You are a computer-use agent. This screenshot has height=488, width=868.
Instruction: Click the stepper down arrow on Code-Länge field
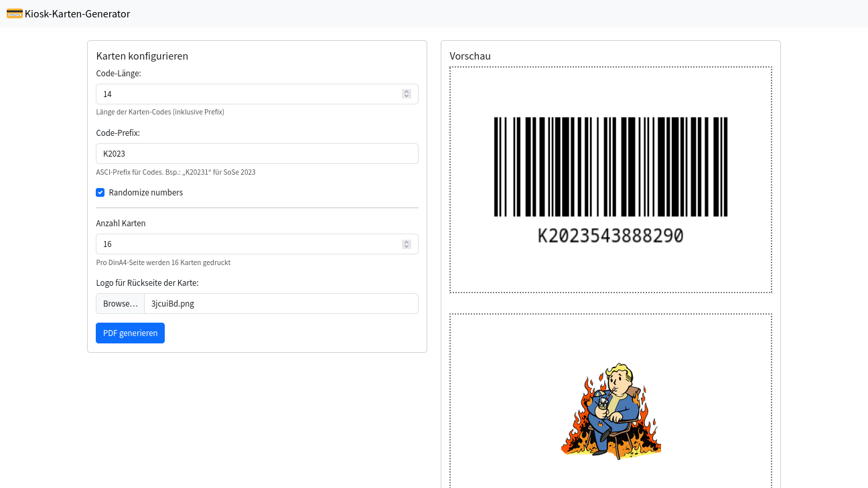407,97
